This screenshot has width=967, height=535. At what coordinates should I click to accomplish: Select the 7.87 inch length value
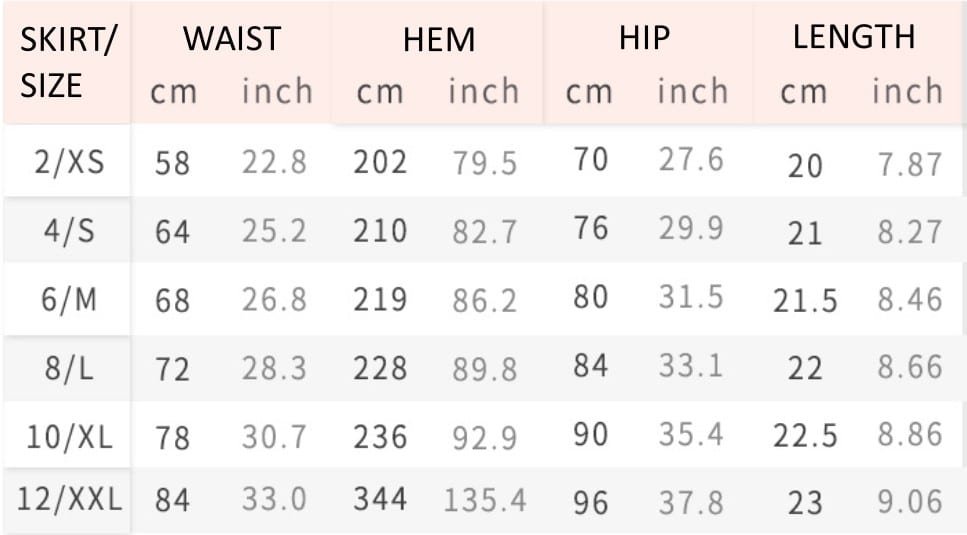(x=910, y=165)
